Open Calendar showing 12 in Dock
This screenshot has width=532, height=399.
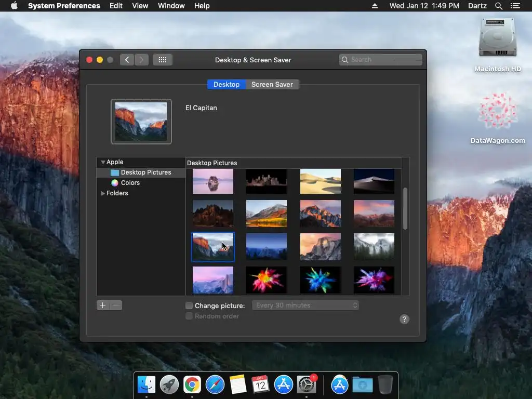(x=260, y=384)
